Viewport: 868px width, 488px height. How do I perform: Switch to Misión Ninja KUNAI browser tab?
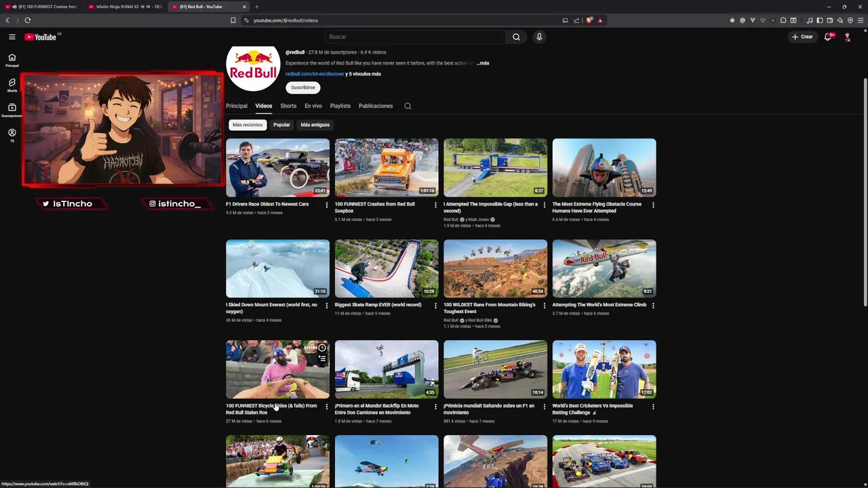[124, 7]
